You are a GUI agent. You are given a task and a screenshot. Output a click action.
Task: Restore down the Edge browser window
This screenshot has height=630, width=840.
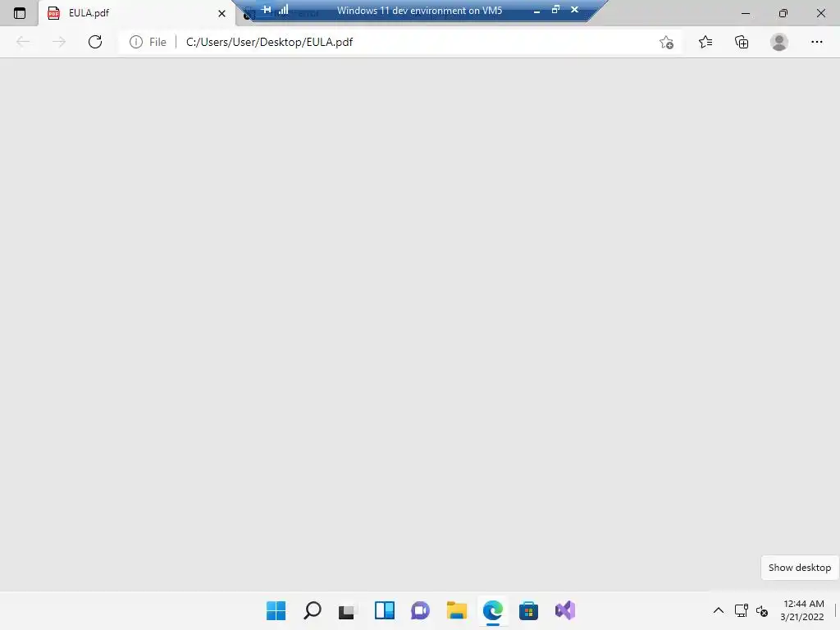tap(783, 13)
